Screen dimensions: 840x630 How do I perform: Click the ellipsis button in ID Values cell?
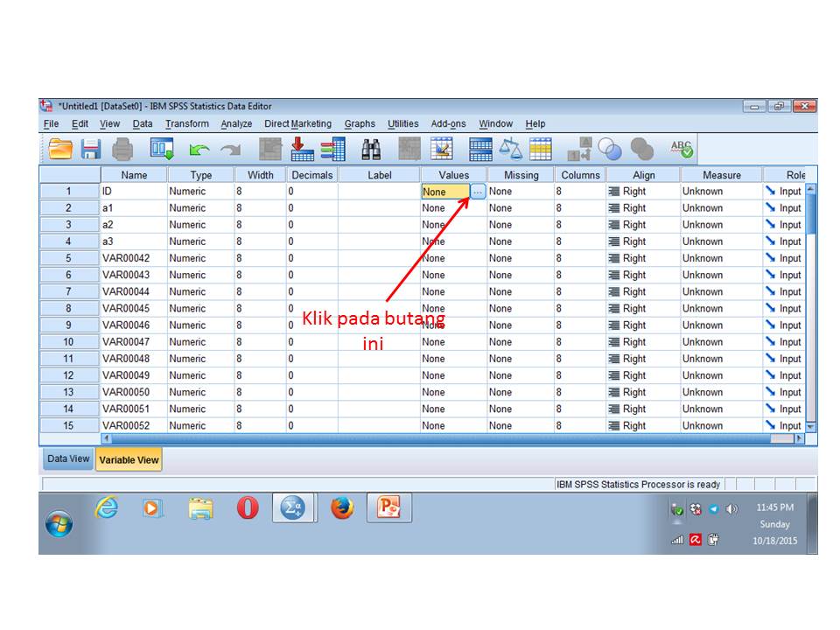click(x=478, y=192)
